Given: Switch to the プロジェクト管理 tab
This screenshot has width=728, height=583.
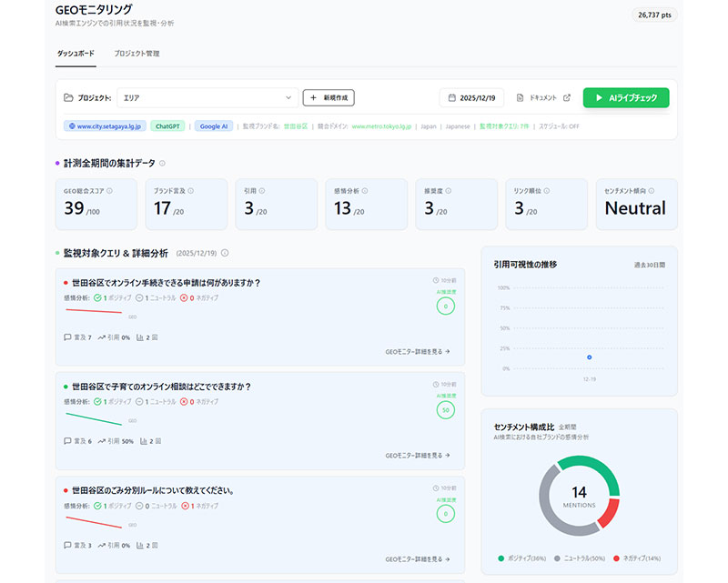Looking at the screenshot, I should pos(136,54).
